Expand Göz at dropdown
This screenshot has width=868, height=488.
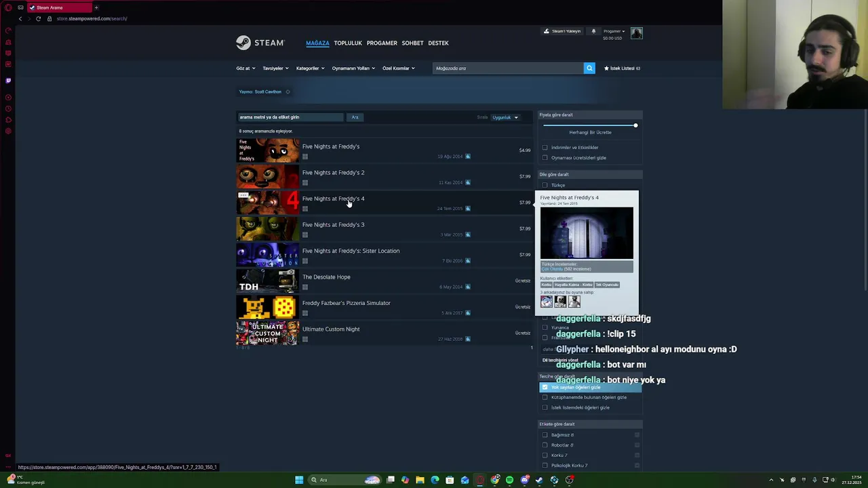[245, 68]
